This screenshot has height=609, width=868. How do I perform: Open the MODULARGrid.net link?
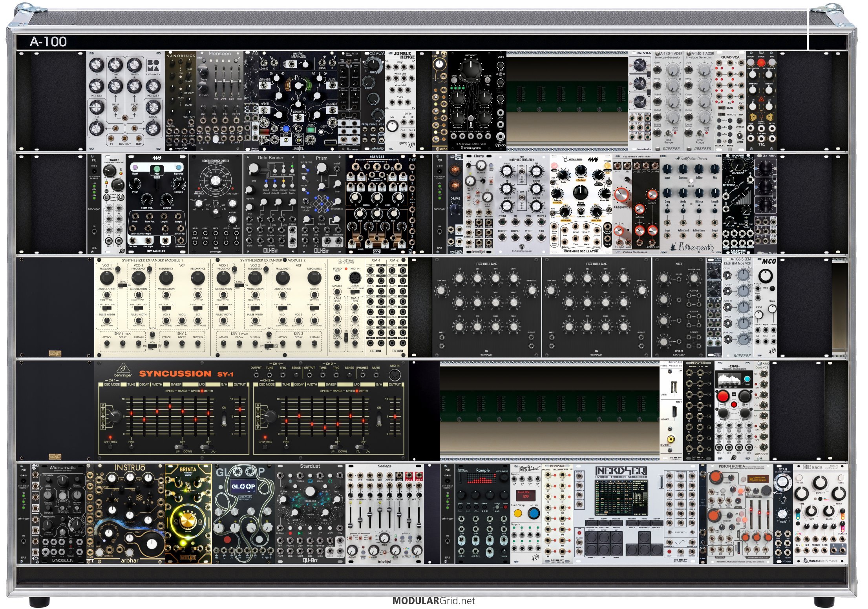point(433,601)
